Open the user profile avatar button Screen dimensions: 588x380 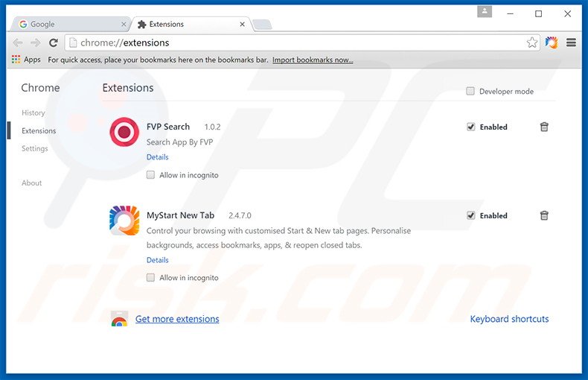coord(484,12)
